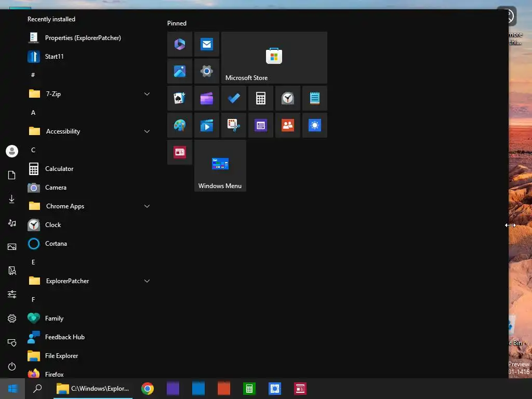Click the Chrome Apps folder entry
Viewport: 532px width, 399px height.
coord(90,206)
